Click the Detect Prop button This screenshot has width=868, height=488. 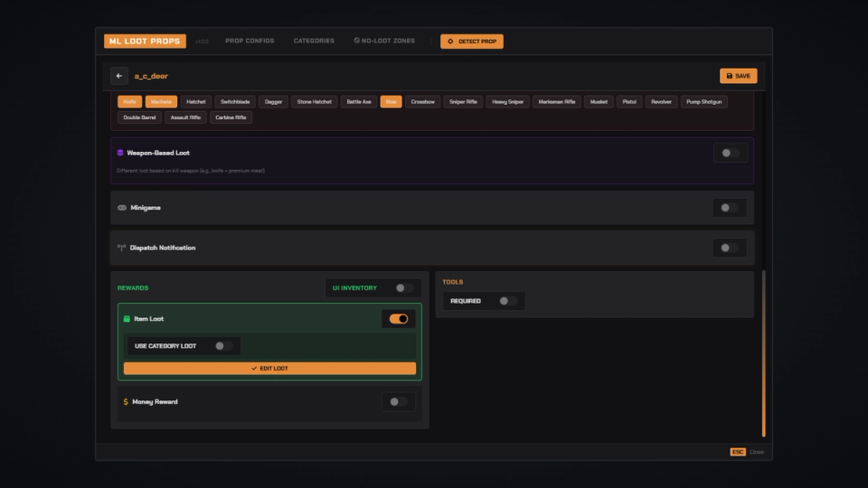tap(472, 42)
